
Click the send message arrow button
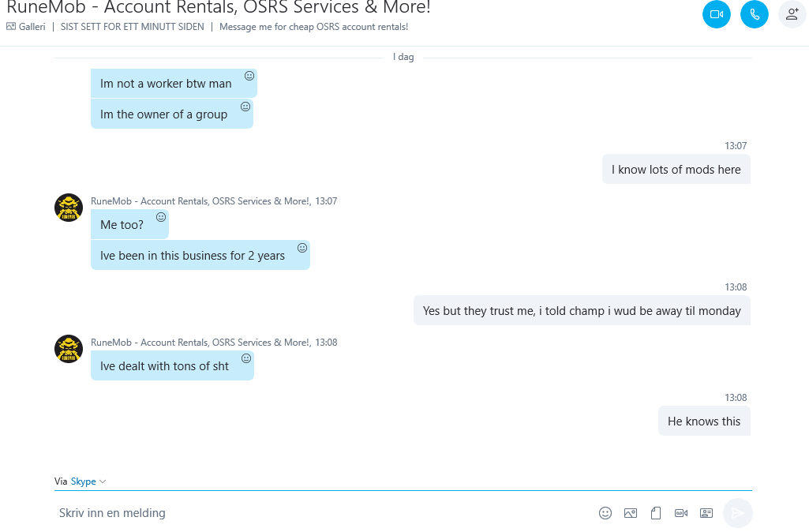pos(738,512)
